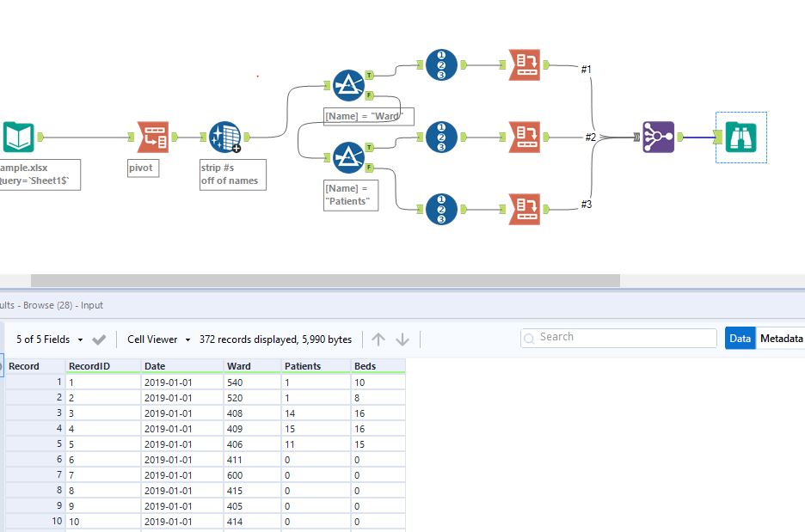This screenshot has height=532, width=805.
Task: Click the up arrow to jump to previous record
Action: tap(378, 339)
